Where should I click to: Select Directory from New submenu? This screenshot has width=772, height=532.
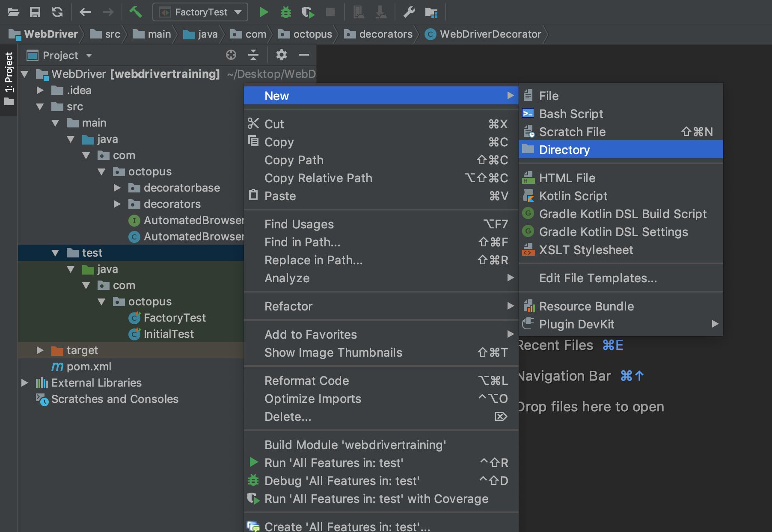(x=564, y=150)
